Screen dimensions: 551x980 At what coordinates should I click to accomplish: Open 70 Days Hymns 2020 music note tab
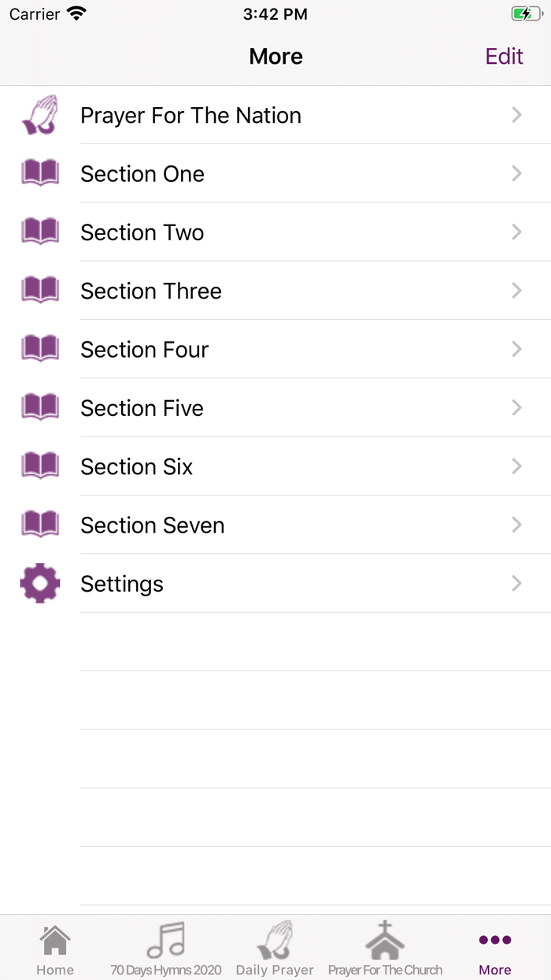[x=165, y=948]
